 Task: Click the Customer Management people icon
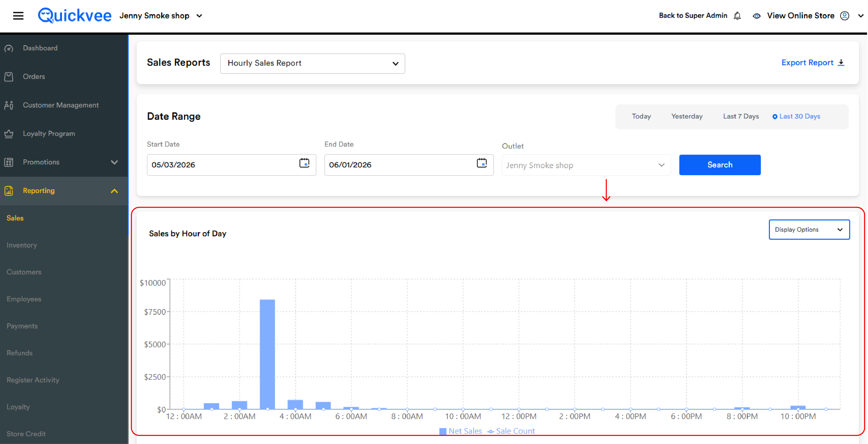pyautogui.click(x=9, y=105)
